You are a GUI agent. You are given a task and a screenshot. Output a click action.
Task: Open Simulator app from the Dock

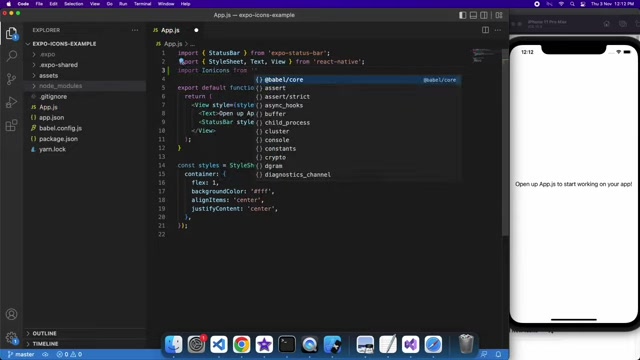[332, 344]
